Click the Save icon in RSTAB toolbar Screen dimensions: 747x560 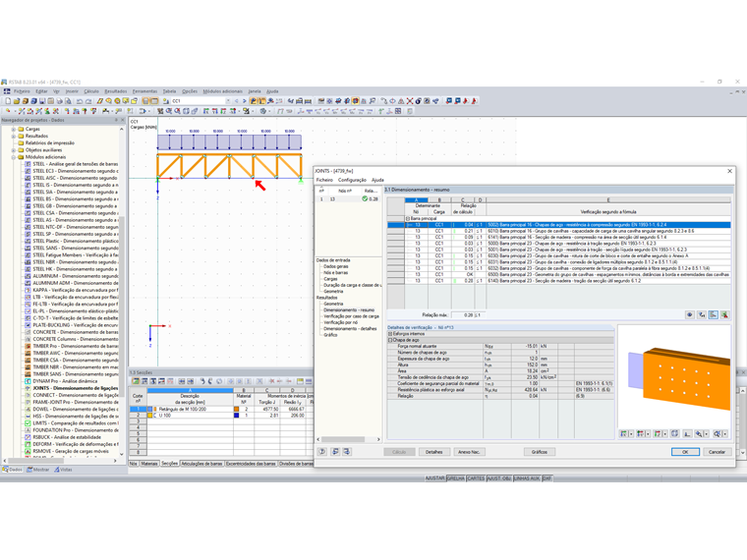[42, 101]
